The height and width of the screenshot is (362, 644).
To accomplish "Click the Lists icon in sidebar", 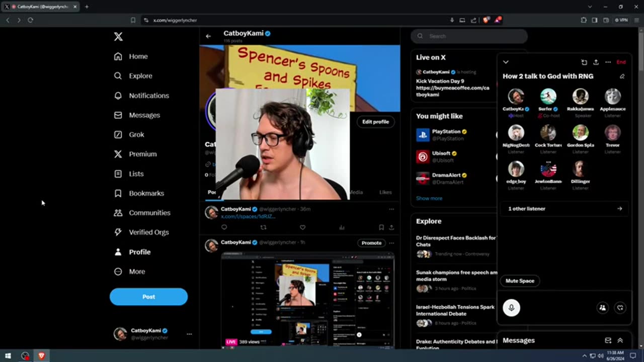I will [x=118, y=173].
